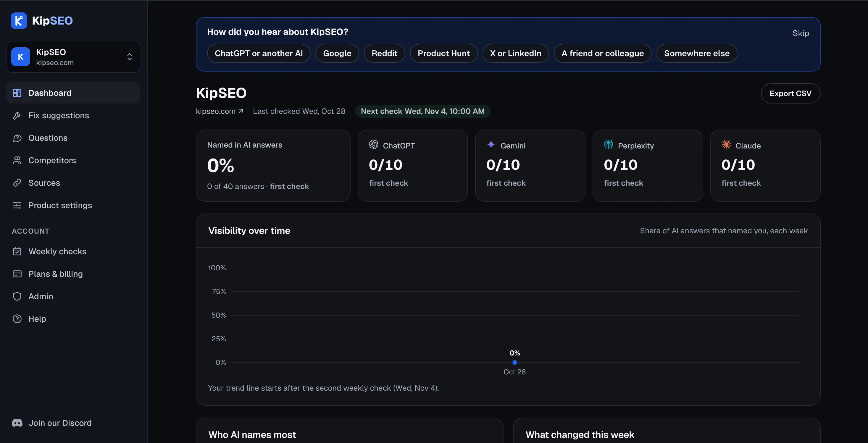Viewport: 868px width, 443px height.
Task: Click Export CSV button
Action: (x=790, y=93)
